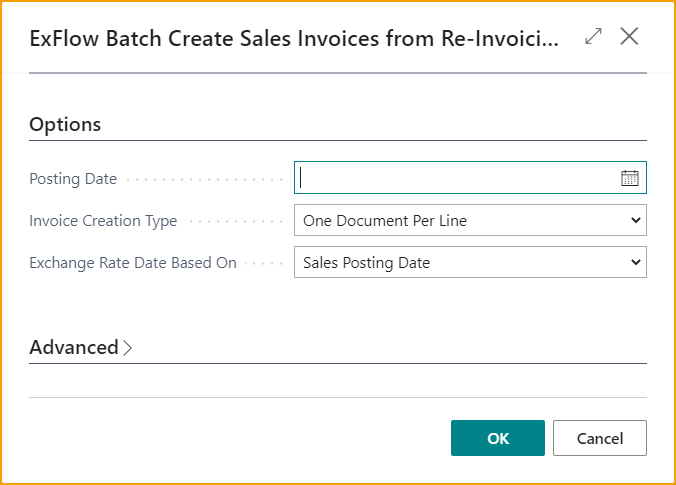Select the Invoice Creation Type label

tap(103, 221)
